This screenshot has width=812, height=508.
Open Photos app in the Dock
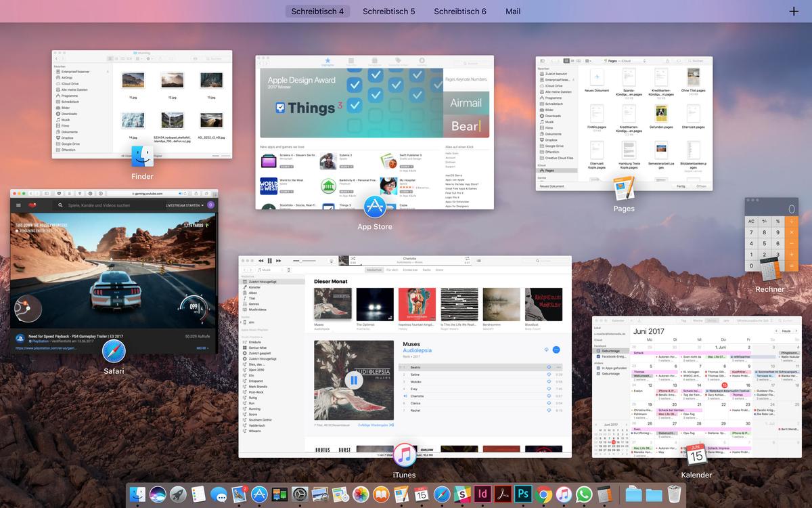361,494
